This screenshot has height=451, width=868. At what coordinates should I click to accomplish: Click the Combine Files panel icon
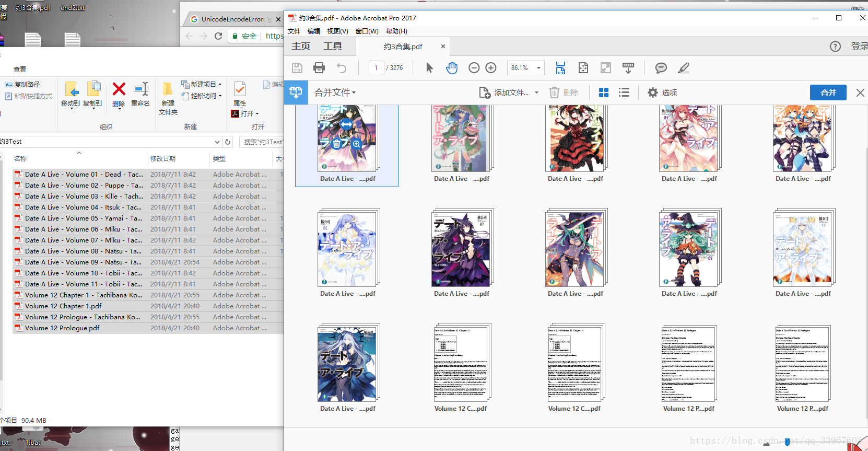pos(296,92)
